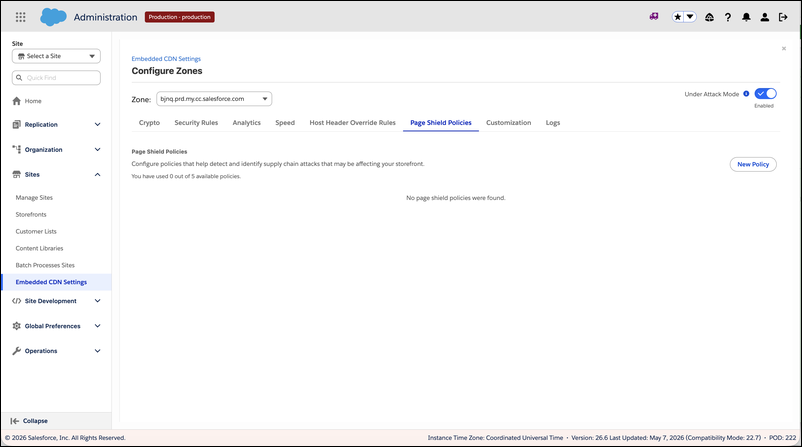Click the Sites storefront icon

16,174
